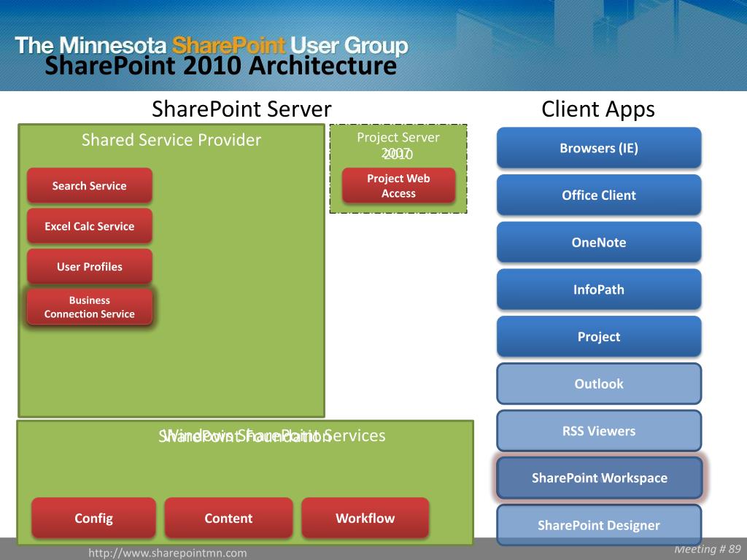Click the SharePoint Designer box
This screenshot has width=747, height=560.
(599, 525)
